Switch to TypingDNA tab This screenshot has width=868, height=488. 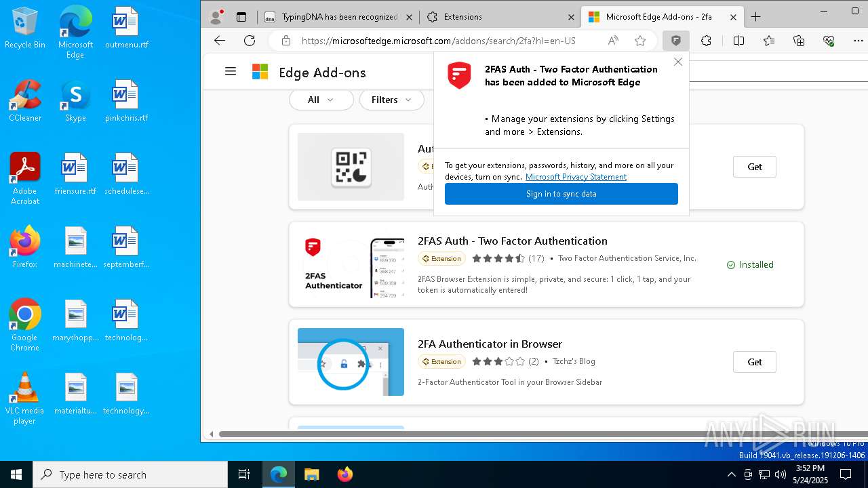tap(338, 17)
